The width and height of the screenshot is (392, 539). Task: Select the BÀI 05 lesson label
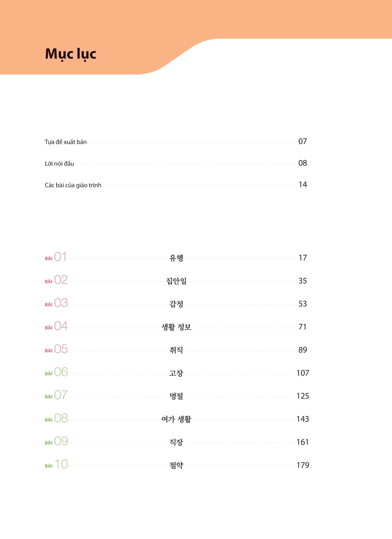56,349
